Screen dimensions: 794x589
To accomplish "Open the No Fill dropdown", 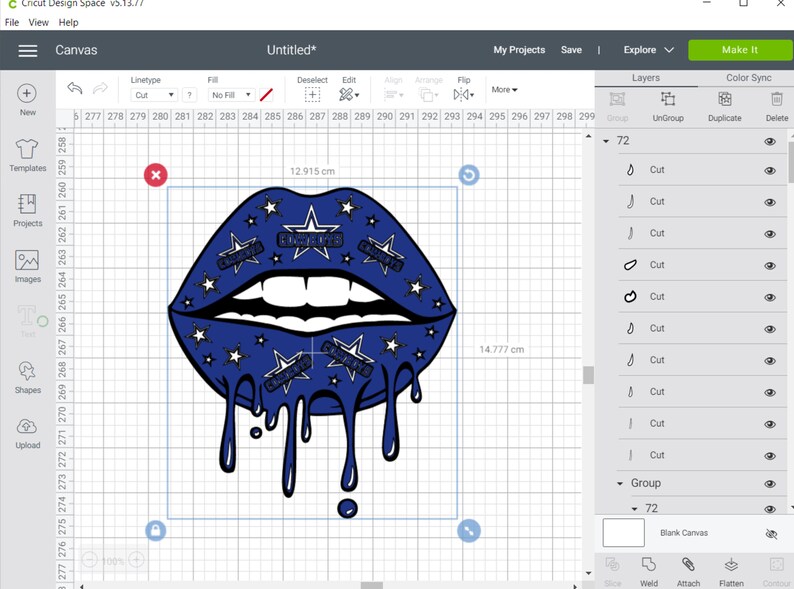I will pyautogui.click(x=231, y=95).
